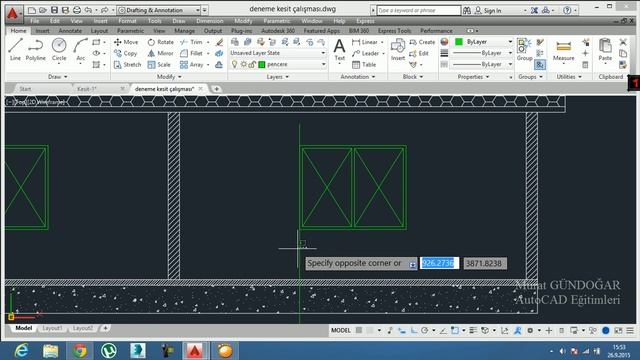The width and height of the screenshot is (640, 360).
Task: Insert a Table
Action: pyautogui.click(x=364, y=64)
